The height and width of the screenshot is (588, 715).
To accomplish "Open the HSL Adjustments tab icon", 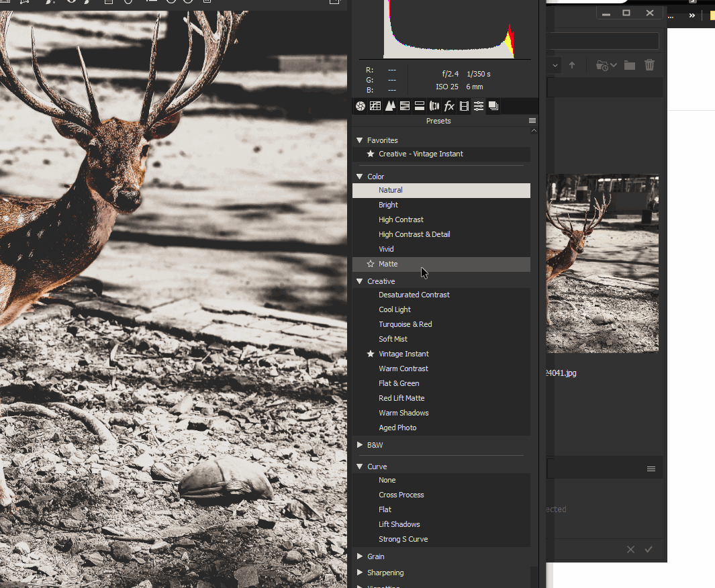I will click(404, 106).
